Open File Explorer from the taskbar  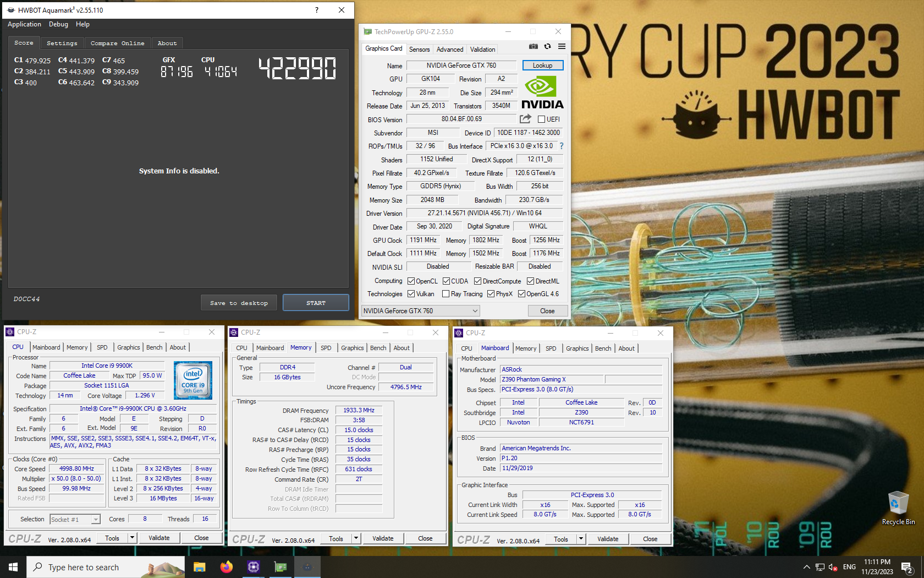tap(199, 567)
